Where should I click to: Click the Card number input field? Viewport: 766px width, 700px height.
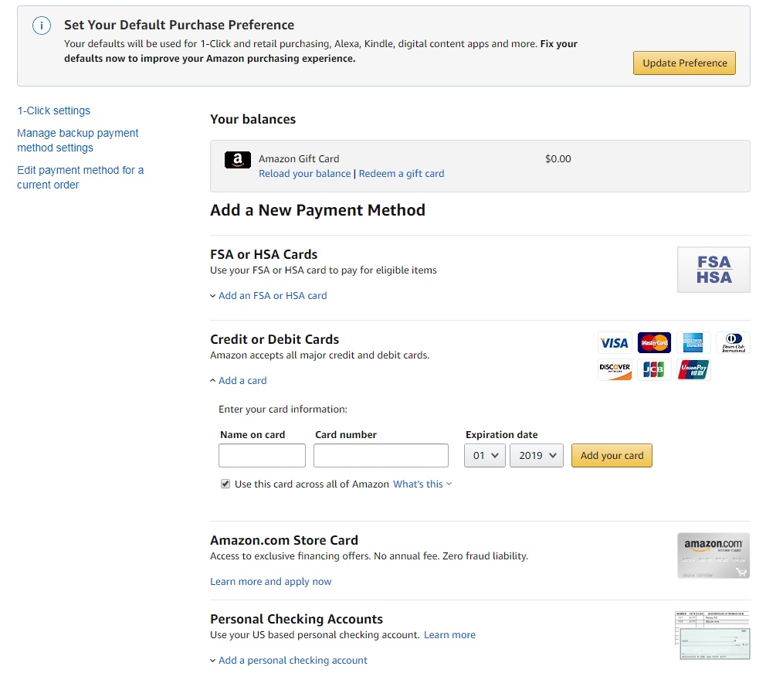[x=381, y=456]
